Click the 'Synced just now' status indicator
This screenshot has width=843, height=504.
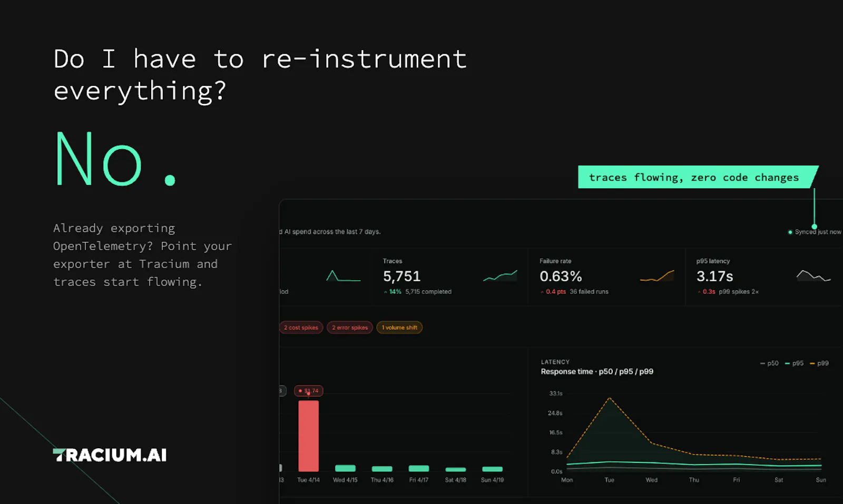coord(815,232)
